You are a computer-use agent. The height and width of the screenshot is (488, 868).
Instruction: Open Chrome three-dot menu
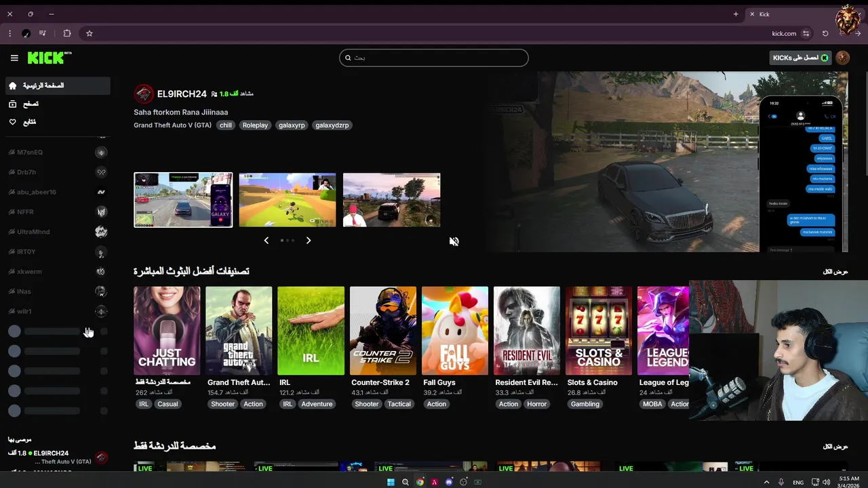tap(9, 33)
